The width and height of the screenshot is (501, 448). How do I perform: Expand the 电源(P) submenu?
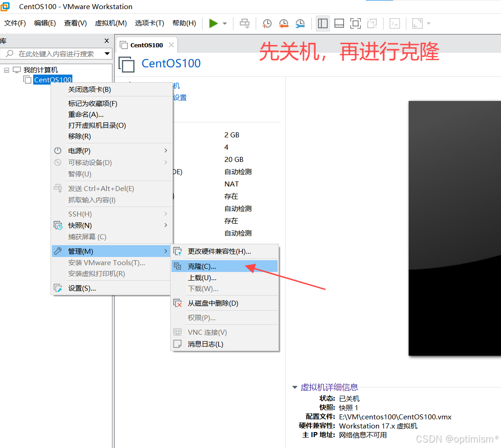coord(112,151)
